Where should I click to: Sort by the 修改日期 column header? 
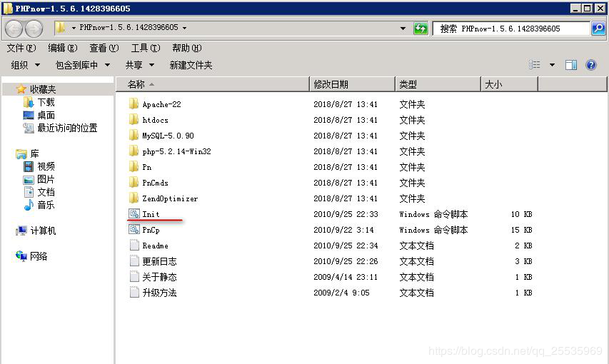[x=352, y=84]
